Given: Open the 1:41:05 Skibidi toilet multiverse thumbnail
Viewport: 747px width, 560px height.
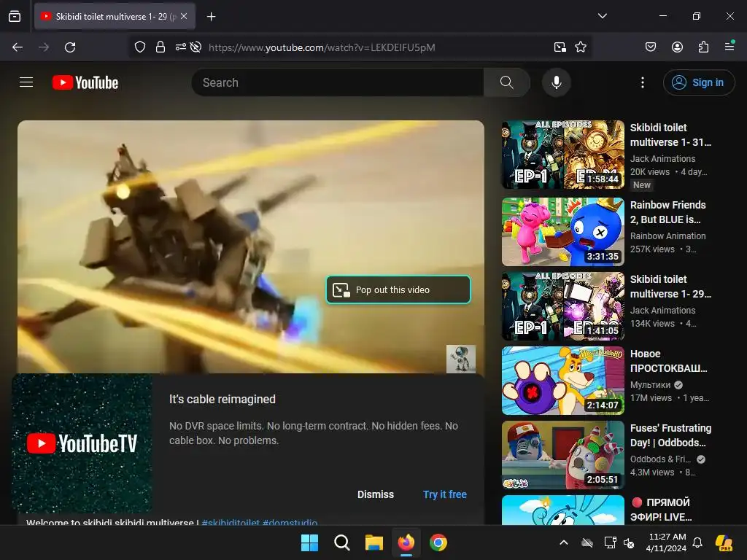Looking at the screenshot, I should point(562,306).
